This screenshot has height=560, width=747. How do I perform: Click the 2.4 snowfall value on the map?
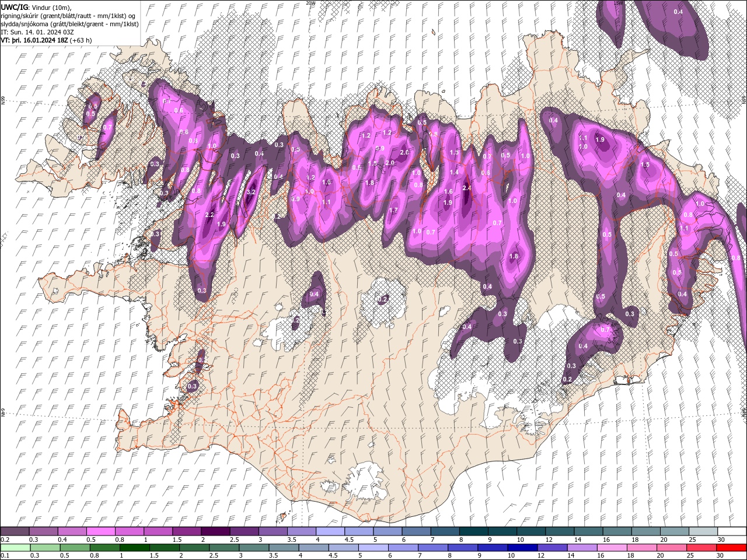[466, 188]
